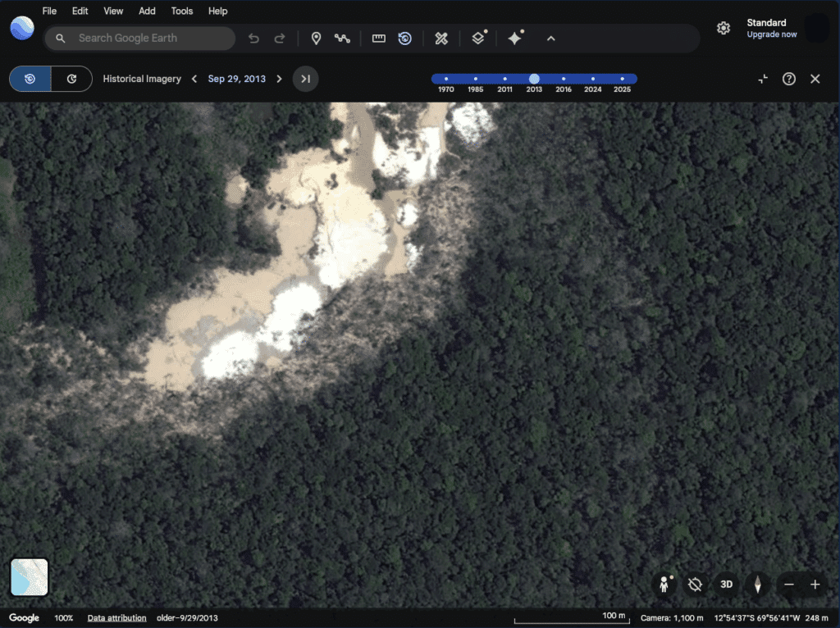The image size is (840, 628).
Task: Click the Upgrade now link
Action: pos(771,34)
